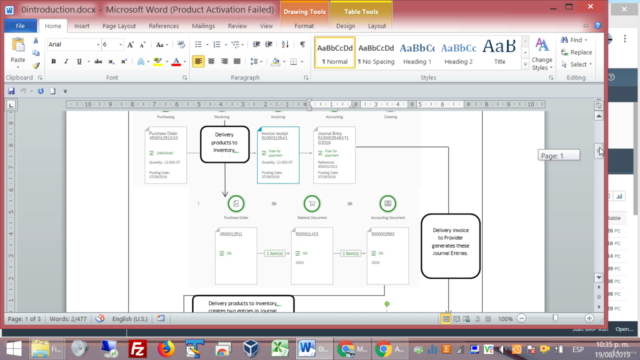This screenshot has height=360, width=640.
Task: Click the Clear Formatting icon
Action: click(181, 44)
